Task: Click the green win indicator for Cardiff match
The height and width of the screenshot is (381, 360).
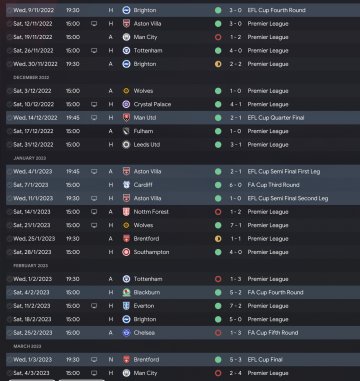Action: pyautogui.click(x=218, y=185)
